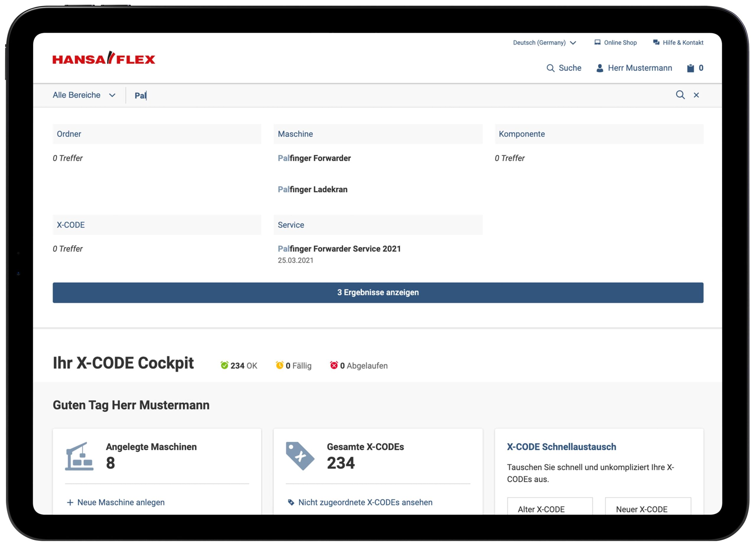
Task: Click the red Abgelaufen alarm icon
Action: point(334,365)
